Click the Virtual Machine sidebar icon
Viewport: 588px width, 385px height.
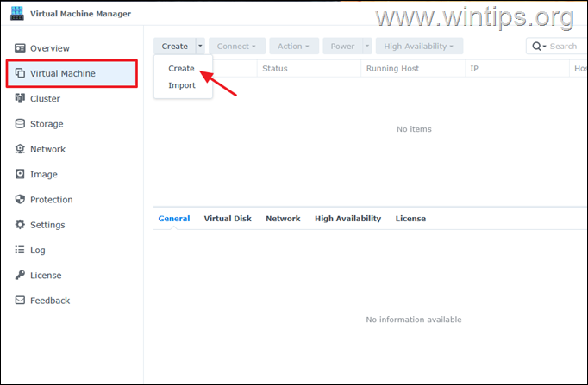coord(20,73)
